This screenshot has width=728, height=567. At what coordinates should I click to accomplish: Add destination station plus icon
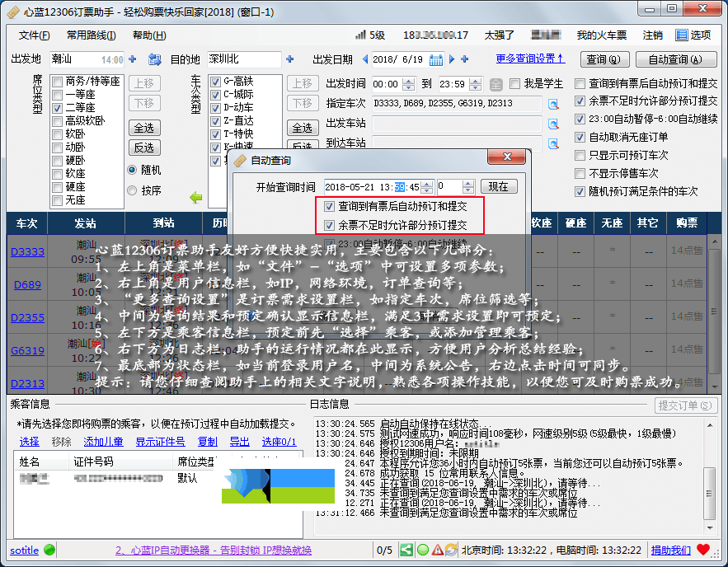point(290,59)
